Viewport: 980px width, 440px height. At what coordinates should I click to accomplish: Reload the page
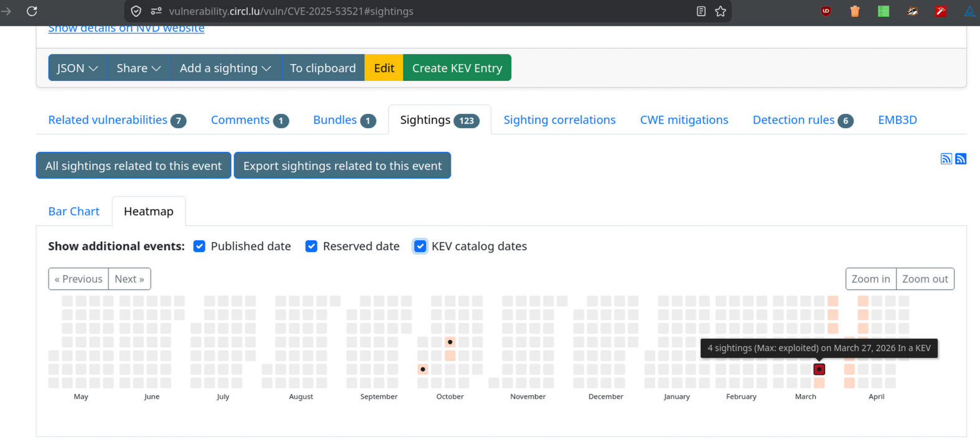point(32,11)
